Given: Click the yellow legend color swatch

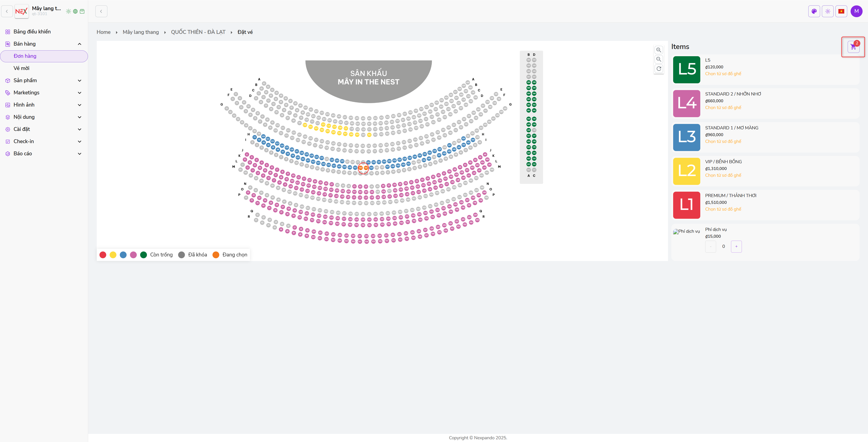Looking at the screenshot, I should coord(113,255).
